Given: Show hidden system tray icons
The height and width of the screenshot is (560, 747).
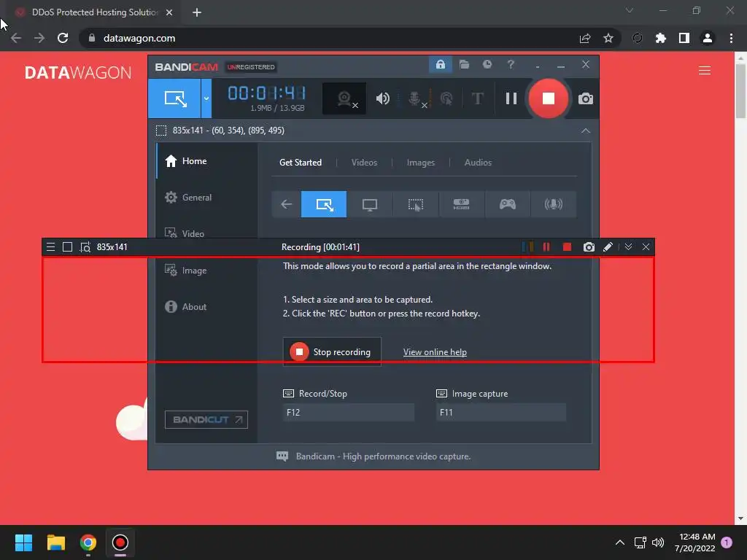Looking at the screenshot, I should pyautogui.click(x=620, y=542).
